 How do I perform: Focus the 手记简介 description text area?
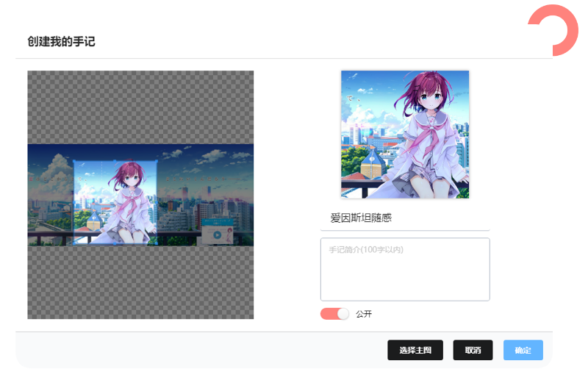pos(405,269)
